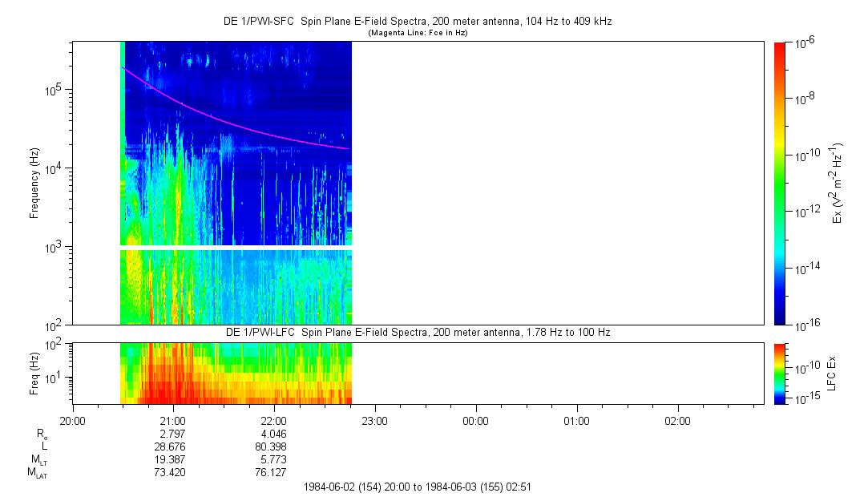Click the MLT row label
Image resolution: width=868 pixels, height=497 pixels.
36,459
